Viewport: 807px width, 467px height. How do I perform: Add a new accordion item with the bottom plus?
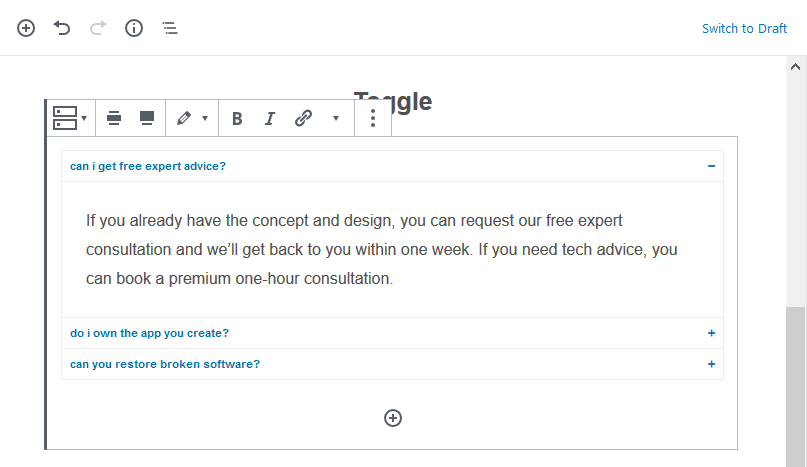pyautogui.click(x=393, y=418)
